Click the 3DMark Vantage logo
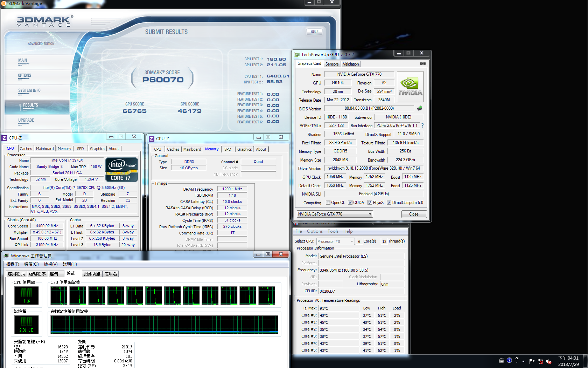The width and height of the screenshot is (588, 368). pyautogui.click(x=45, y=21)
